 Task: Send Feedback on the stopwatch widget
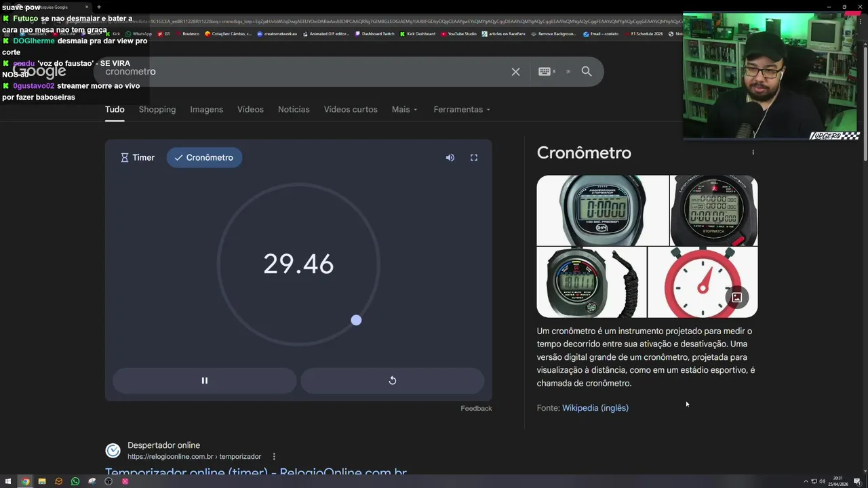476,408
